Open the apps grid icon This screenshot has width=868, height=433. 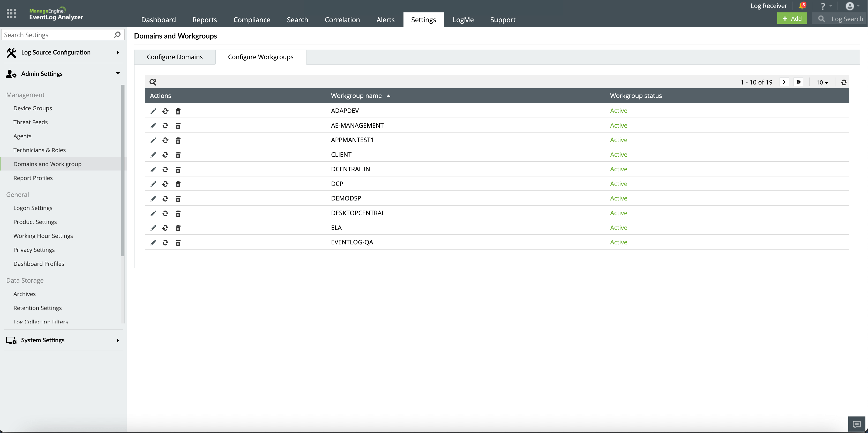(11, 13)
